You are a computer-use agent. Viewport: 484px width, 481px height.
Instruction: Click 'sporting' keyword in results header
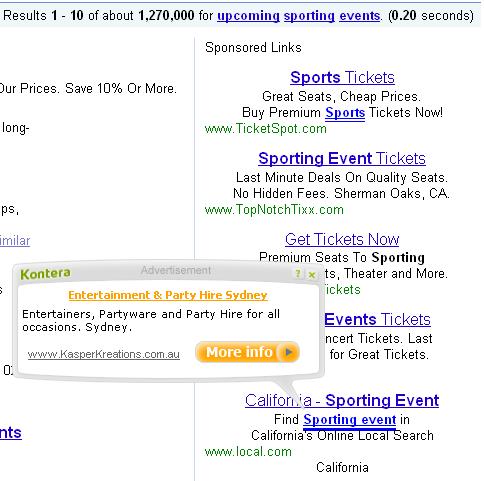pos(309,16)
